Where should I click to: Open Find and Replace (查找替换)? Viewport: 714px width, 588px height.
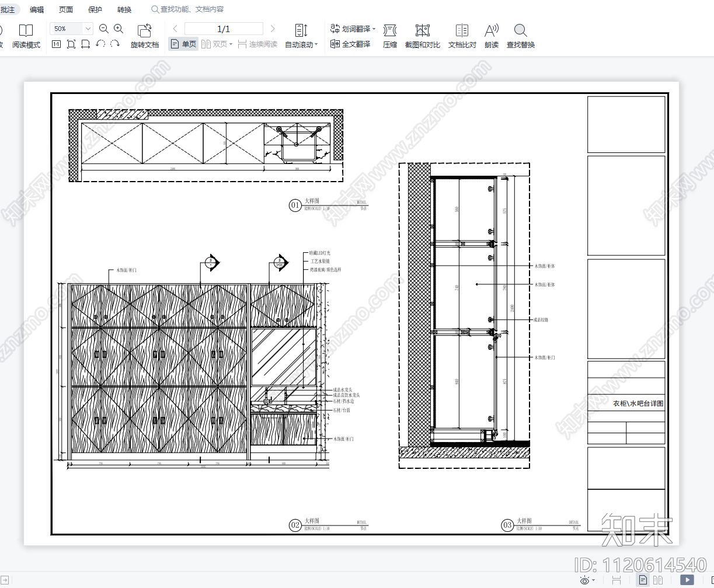[x=521, y=36]
